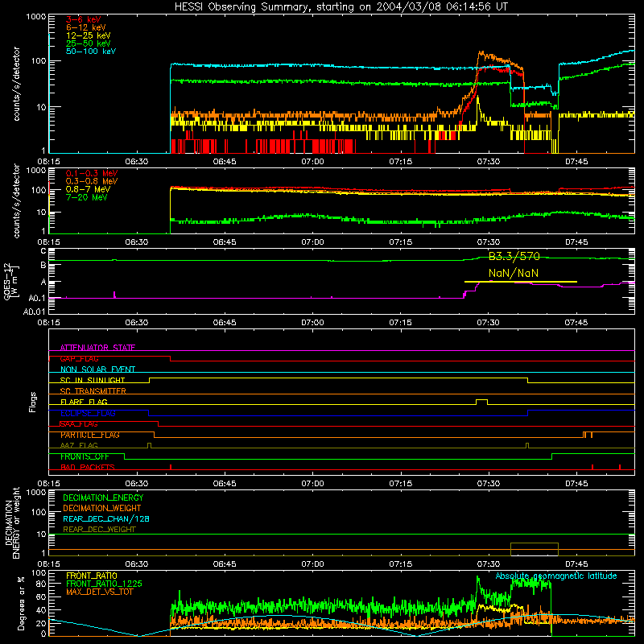The width and height of the screenshot is (644, 644).
Task: Click the 07:30 tick label under the top panel
Action: [x=489, y=162]
